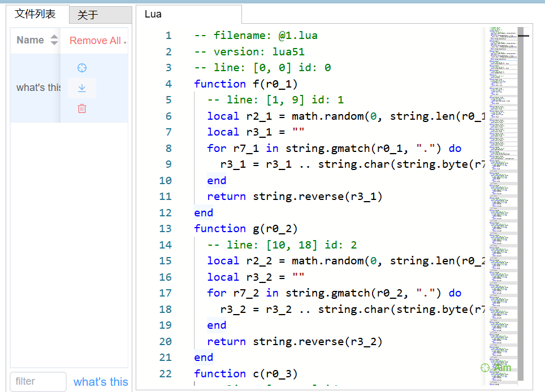The width and height of the screenshot is (545, 392).
Task: Click 'r3_2 = r3_2 .. string.char' line
Action: [x=352, y=310]
